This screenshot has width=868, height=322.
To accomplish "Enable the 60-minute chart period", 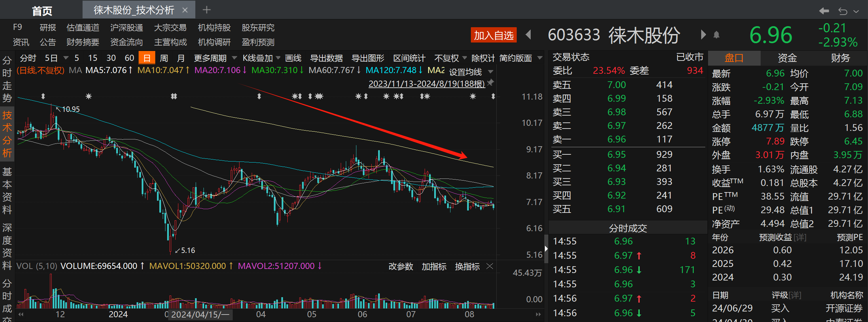I will click(129, 58).
